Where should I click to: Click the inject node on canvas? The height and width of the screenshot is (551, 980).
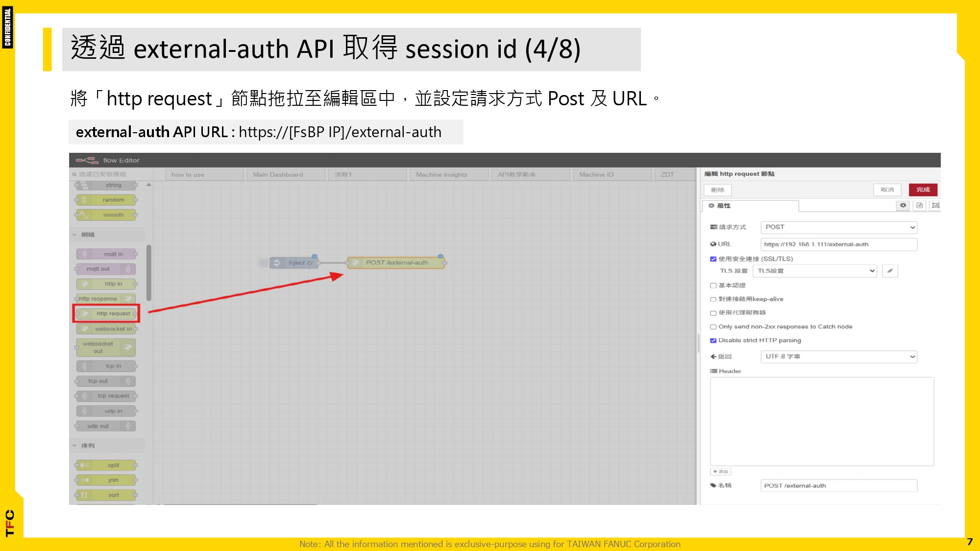[x=294, y=263]
